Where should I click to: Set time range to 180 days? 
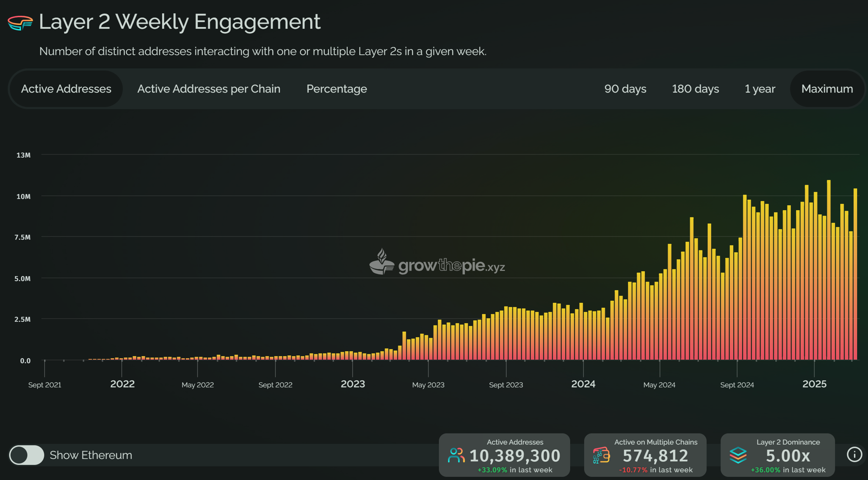695,89
